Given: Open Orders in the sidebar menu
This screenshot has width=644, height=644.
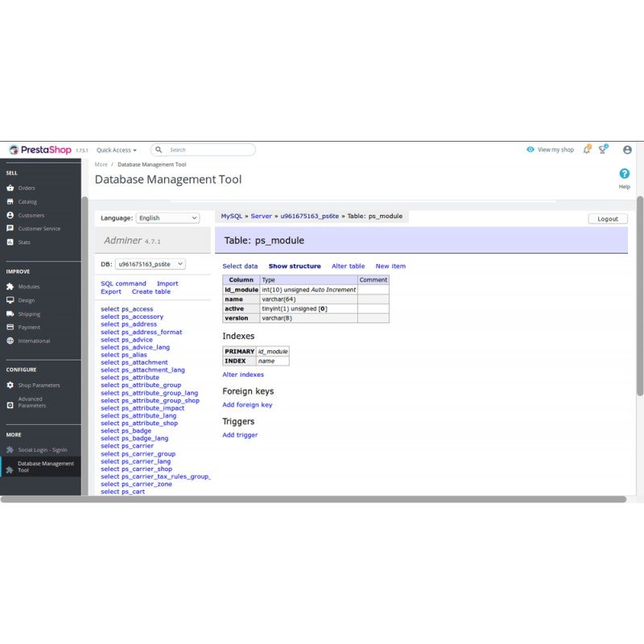Looking at the screenshot, I should coord(27,188).
